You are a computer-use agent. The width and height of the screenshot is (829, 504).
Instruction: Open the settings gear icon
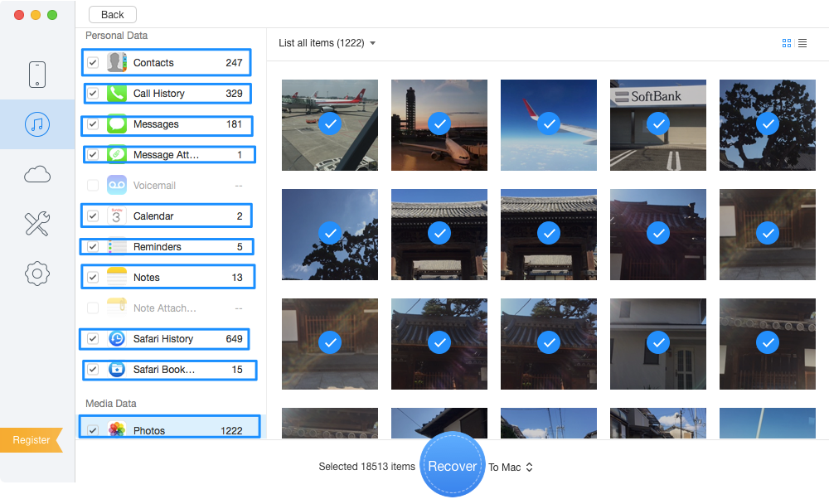(x=37, y=273)
